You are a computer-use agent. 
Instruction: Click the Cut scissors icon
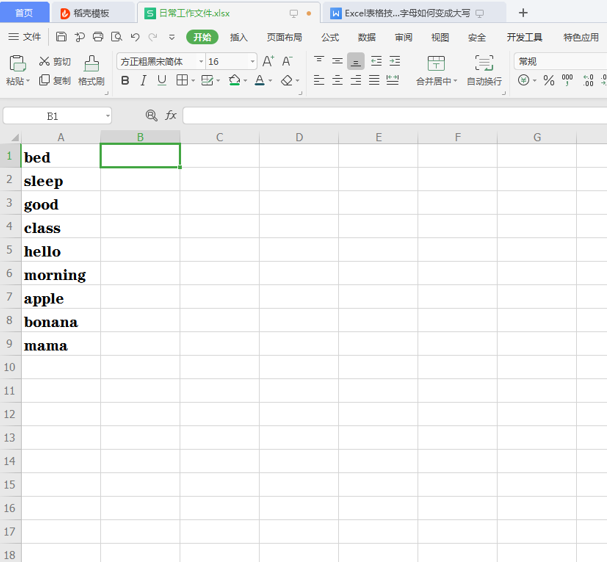(x=45, y=62)
